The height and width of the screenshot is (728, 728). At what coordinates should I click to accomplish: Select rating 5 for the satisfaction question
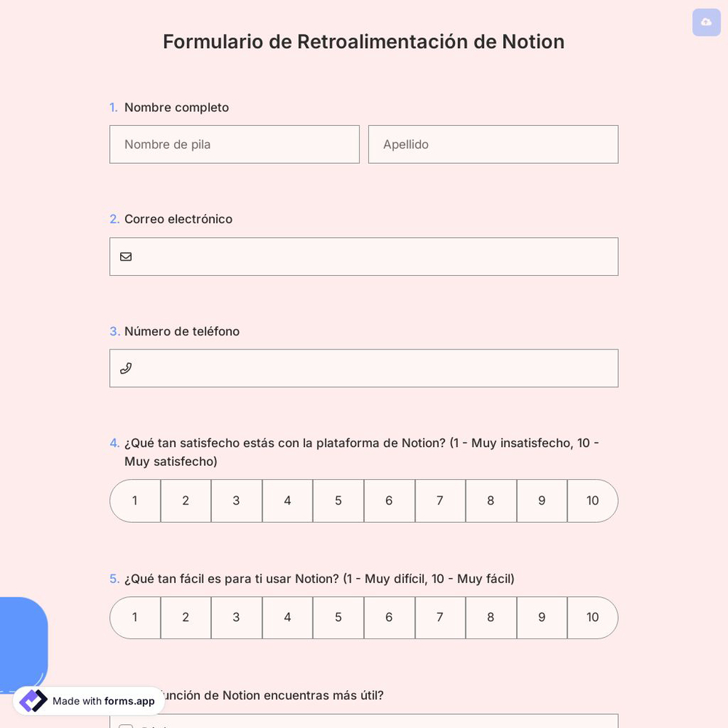(x=338, y=501)
